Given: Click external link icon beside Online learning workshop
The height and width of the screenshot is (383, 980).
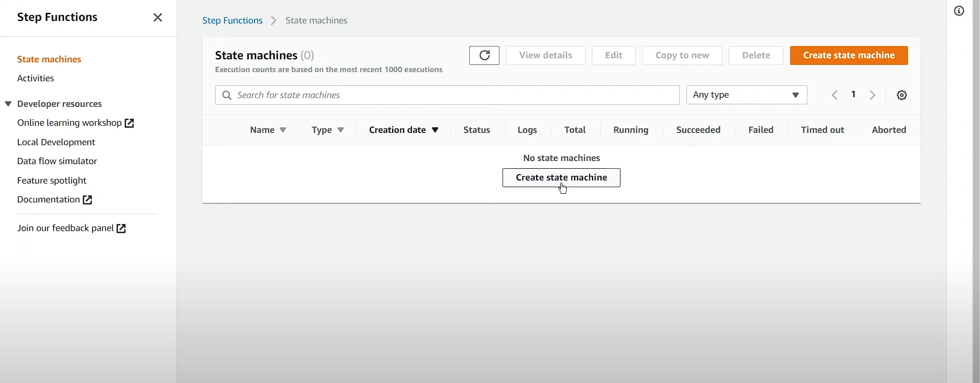Looking at the screenshot, I should [130, 123].
